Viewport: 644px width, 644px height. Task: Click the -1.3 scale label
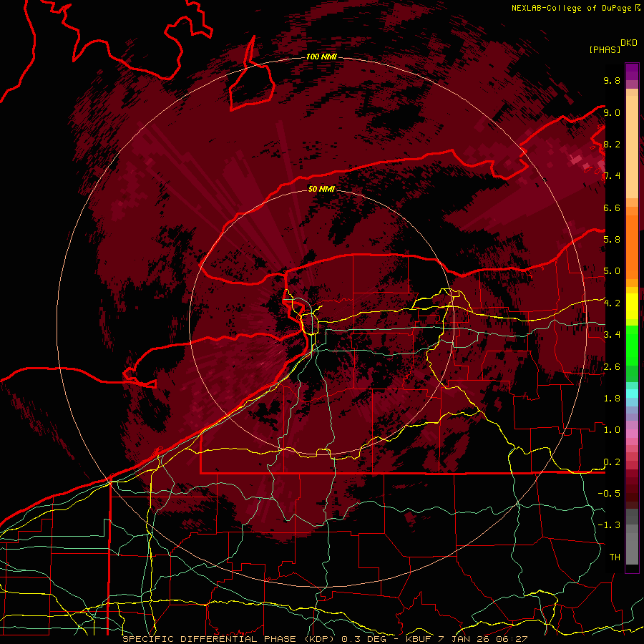click(609, 525)
